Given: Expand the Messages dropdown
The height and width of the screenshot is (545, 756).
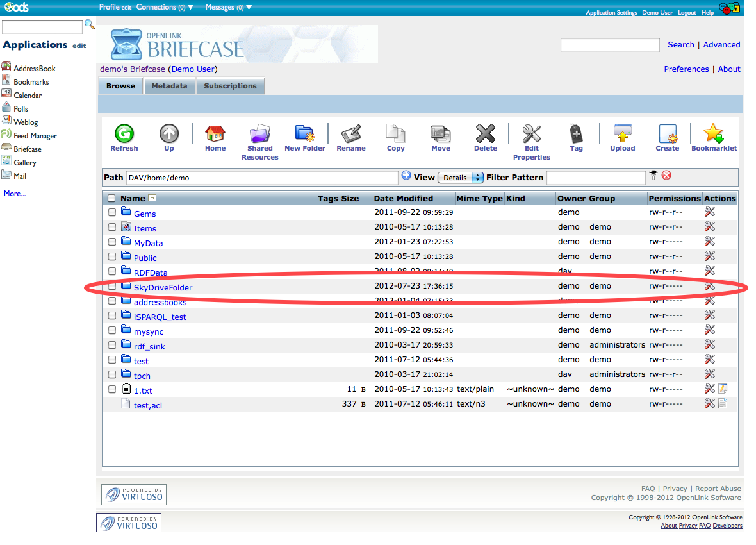Looking at the screenshot, I should [x=228, y=7].
